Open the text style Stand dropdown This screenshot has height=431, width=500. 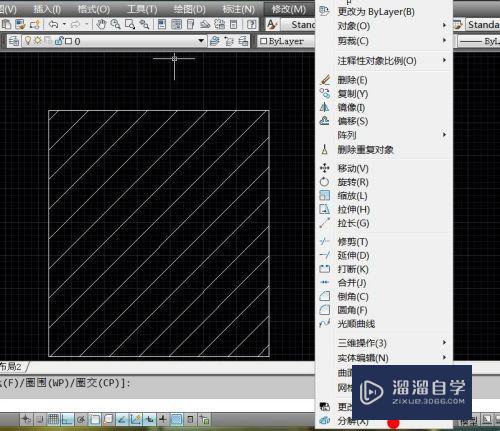click(x=298, y=24)
